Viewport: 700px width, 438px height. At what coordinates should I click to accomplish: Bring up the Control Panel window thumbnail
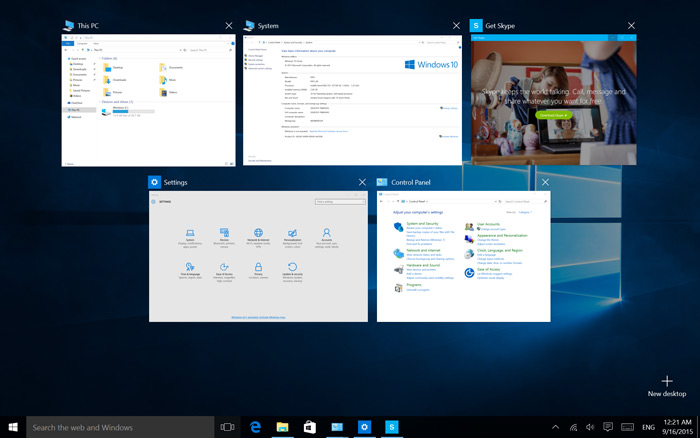(463, 257)
